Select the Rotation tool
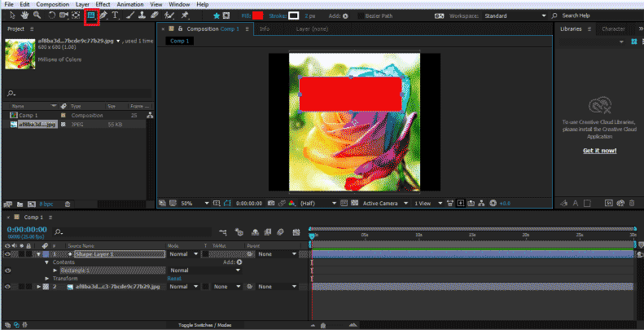Screen dimensions: 644x330 [52, 15]
